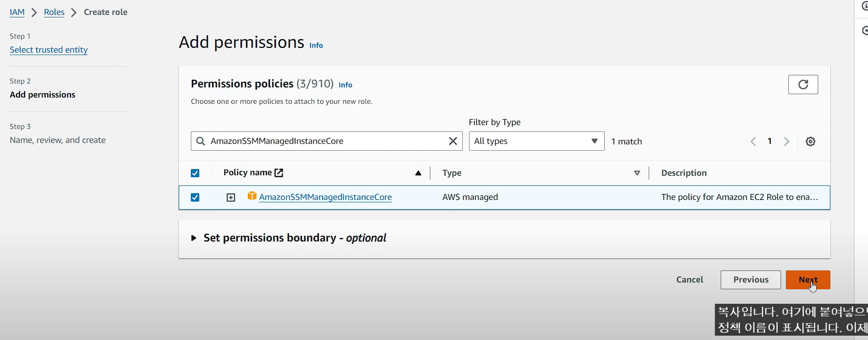Click 'Create role' breadcrumb text
Screen dimensions: 868x340
[x=106, y=12]
